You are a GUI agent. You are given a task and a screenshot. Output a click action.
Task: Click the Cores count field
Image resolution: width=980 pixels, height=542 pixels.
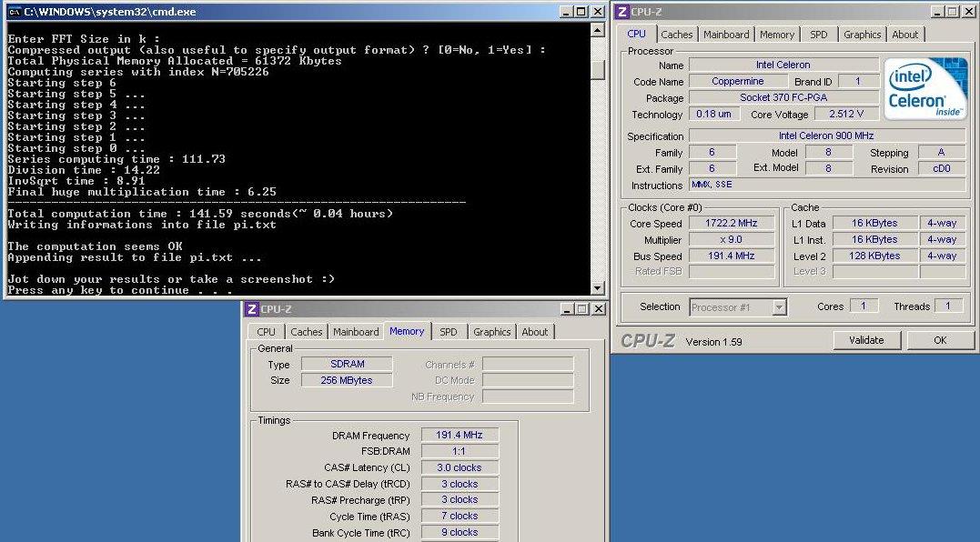(864, 306)
